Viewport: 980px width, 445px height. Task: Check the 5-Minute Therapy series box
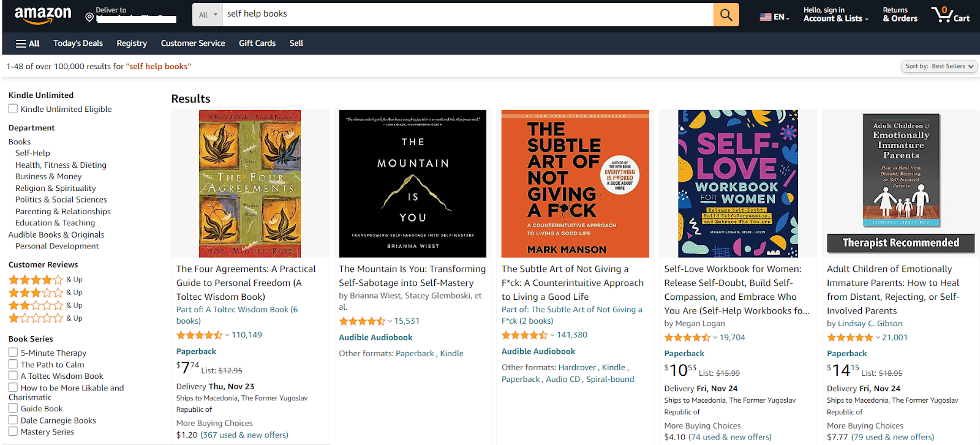point(13,353)
